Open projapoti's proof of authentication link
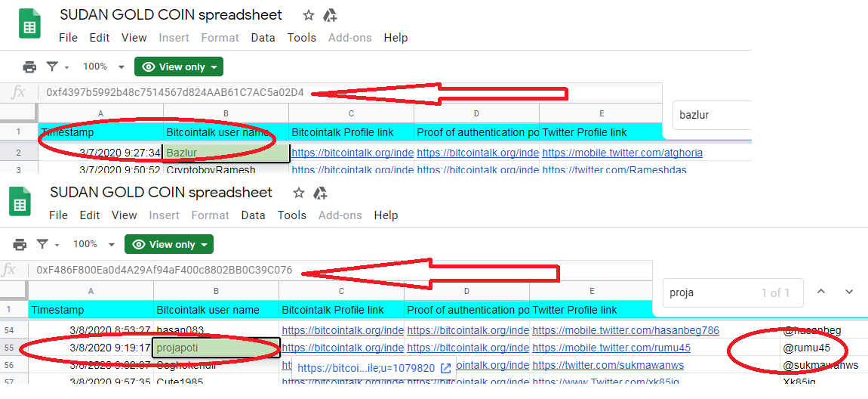 click(468, 348)
